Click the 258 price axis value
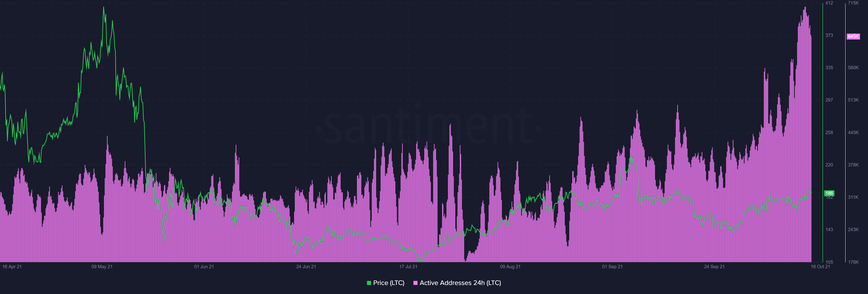The width and height of the screenshot is (868, 294). pos(829,133)
